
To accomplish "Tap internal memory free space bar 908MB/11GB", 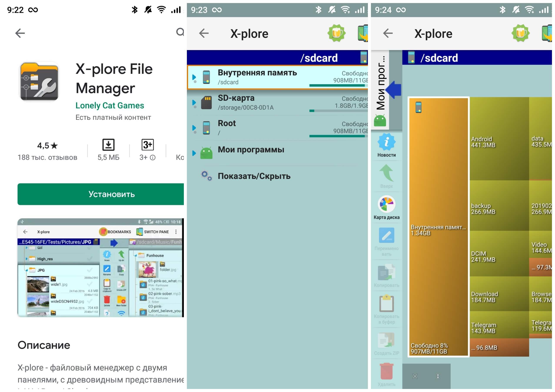I will point(338,85).
